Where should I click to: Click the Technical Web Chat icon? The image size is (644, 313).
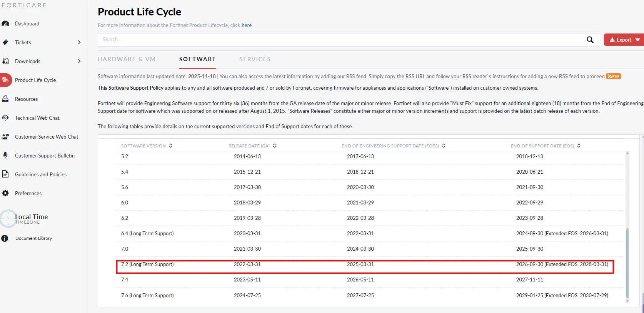pos(5,118)
